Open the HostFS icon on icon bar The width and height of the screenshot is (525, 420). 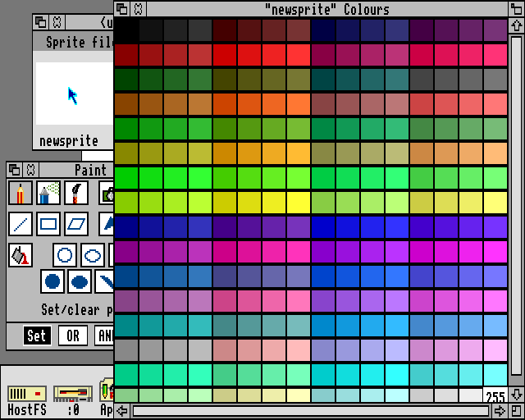[27, 400]
